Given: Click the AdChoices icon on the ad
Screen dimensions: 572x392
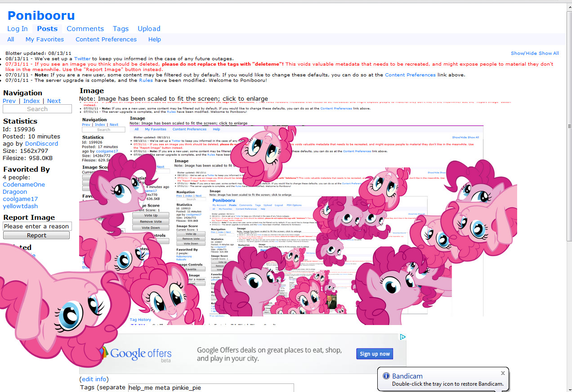Looking at the screenshot, I should coord(403,337).
